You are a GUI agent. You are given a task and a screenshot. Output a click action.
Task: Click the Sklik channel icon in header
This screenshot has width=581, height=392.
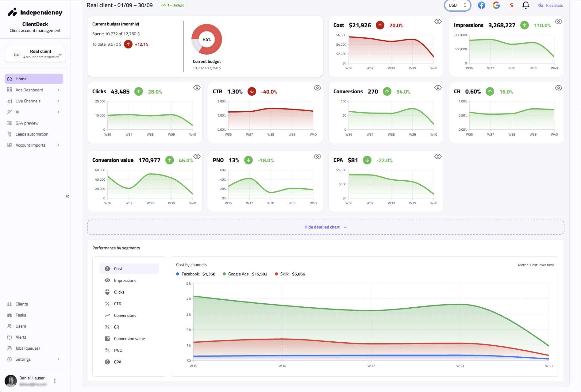[511, 5]
